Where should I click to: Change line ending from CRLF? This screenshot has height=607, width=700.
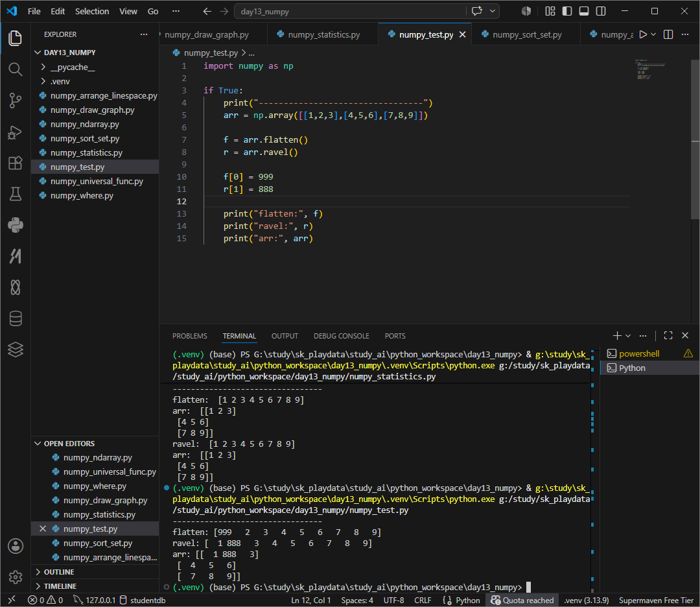[423, 600]
